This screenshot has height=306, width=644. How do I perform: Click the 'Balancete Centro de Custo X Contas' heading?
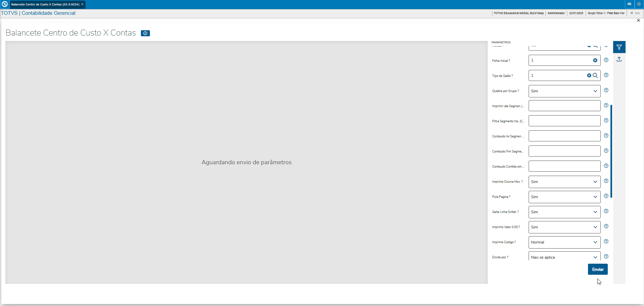pyautogui.click(x=71, y=33)
